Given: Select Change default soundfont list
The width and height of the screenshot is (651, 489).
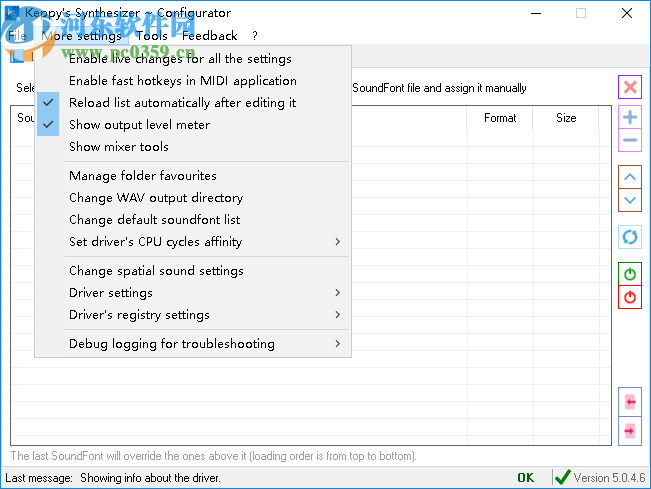Looking at the screenshot, I should (x=193, y=220).
